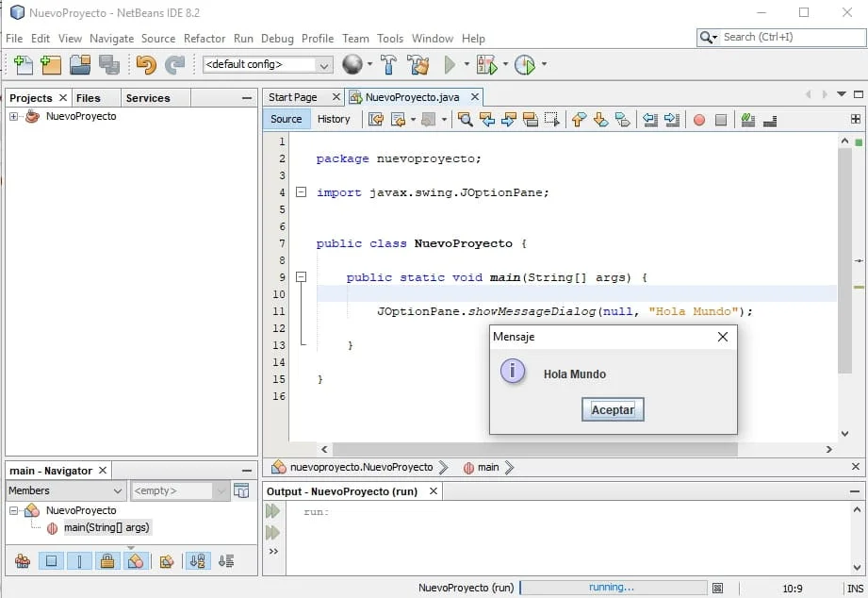Click Shift Line Left icon

[x=650, y=119]
